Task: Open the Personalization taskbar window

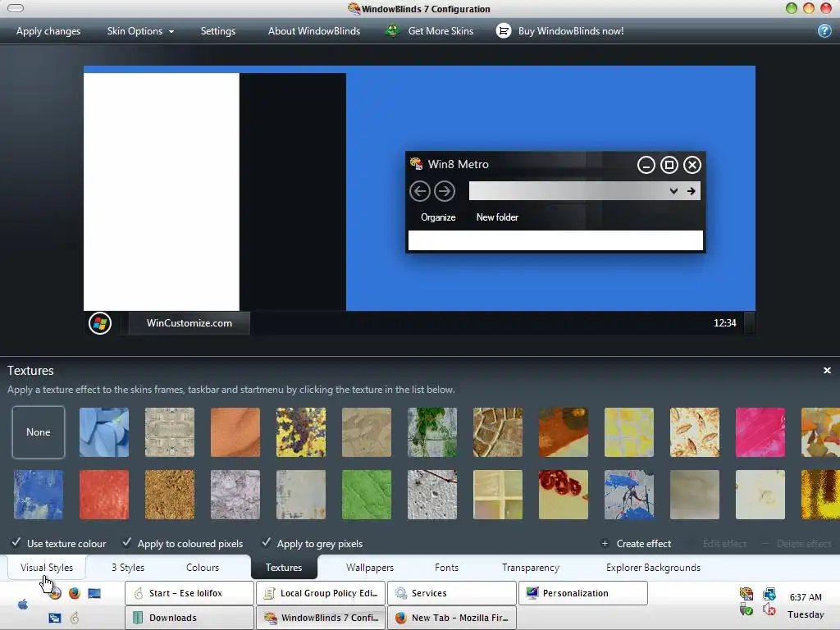Action: (x=583, y=593)
